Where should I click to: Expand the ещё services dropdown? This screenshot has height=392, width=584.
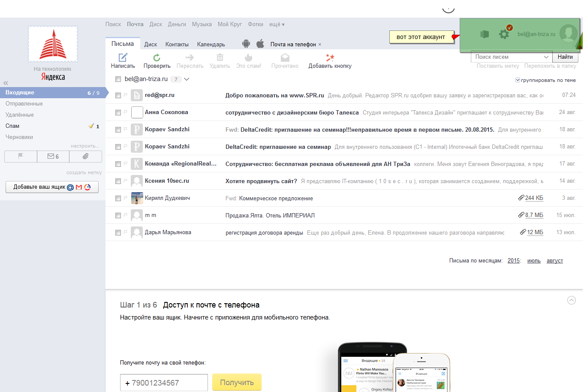[277, 24]
